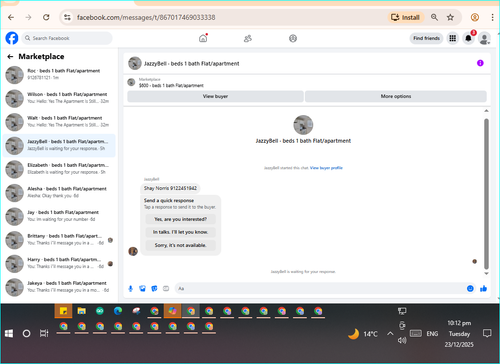
Task: Open the weather widget showing 14°C
Action: [363, 334]
